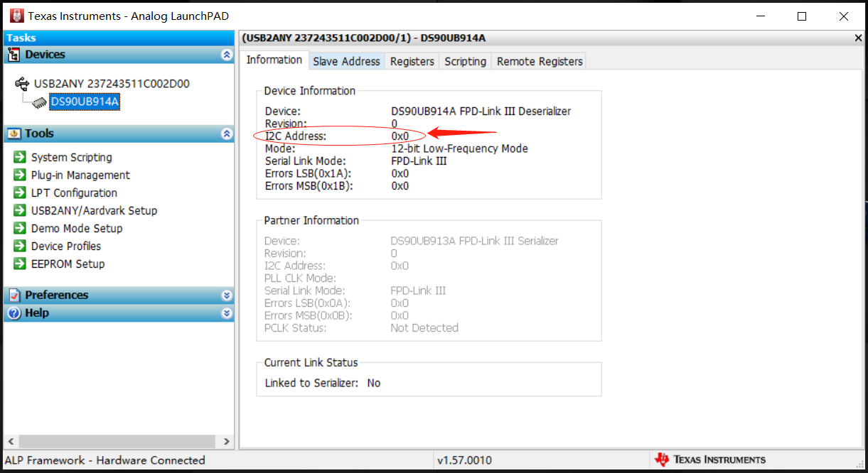Viewport: 868px width, 473px height.
Task: Click the DS90UB913A FPD-Link III Serializer text
Action: 474,241
